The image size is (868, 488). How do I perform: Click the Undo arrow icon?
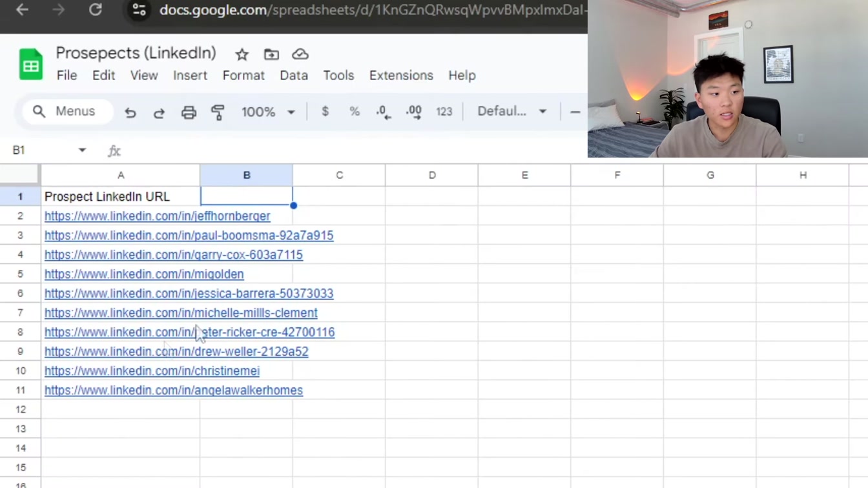[130, 112]
